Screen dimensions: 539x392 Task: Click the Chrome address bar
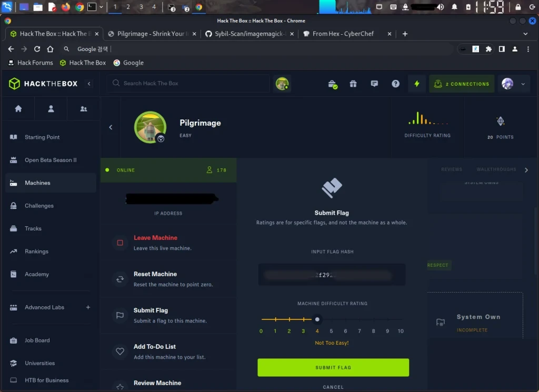click(258, 49)
